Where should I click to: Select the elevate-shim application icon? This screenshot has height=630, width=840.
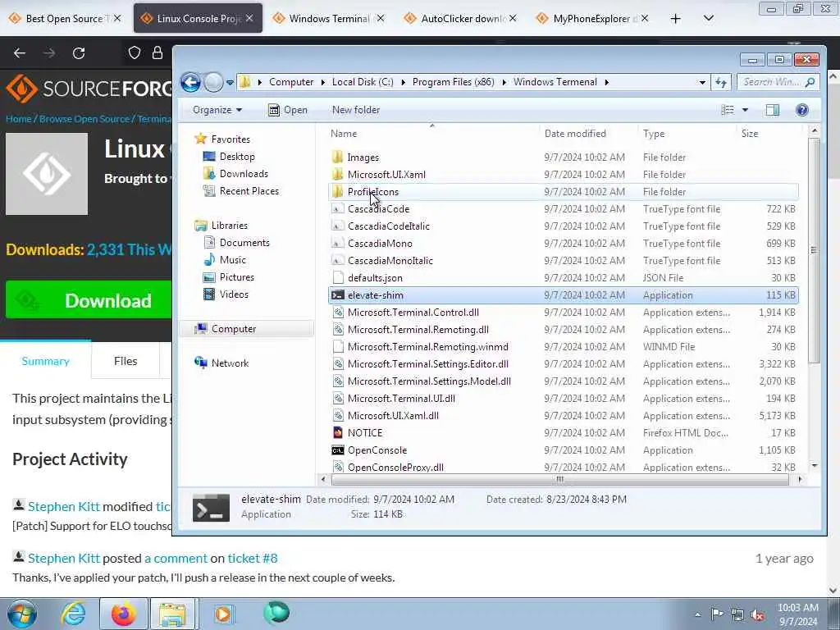point(337,295)
